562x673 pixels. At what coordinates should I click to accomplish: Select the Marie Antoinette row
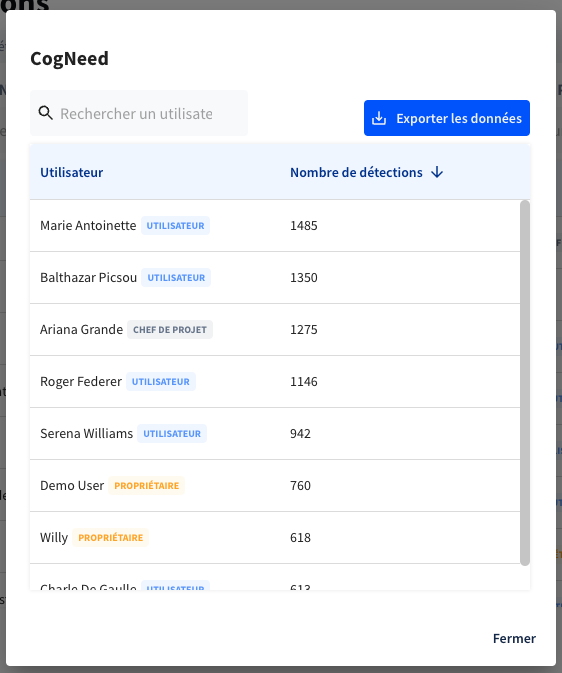coord(275,226)
